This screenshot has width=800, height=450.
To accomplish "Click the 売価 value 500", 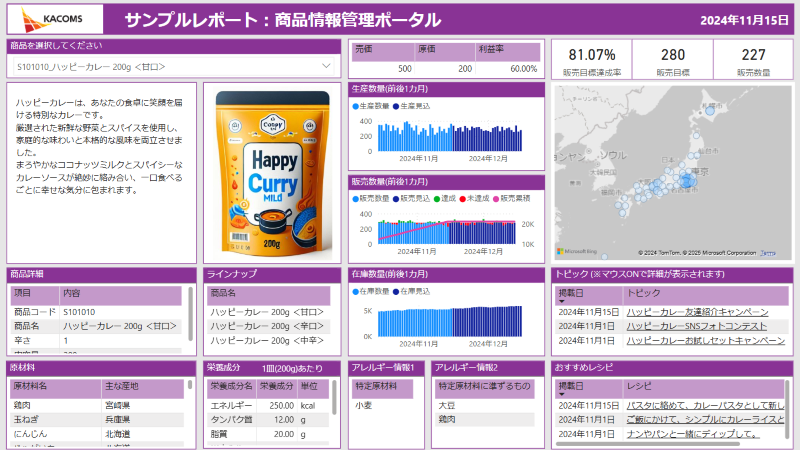I will click(405, 68).
